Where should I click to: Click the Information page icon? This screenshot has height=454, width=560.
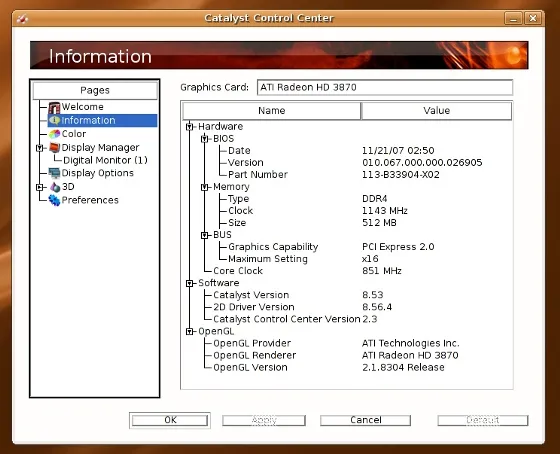(x=54, y=120)
